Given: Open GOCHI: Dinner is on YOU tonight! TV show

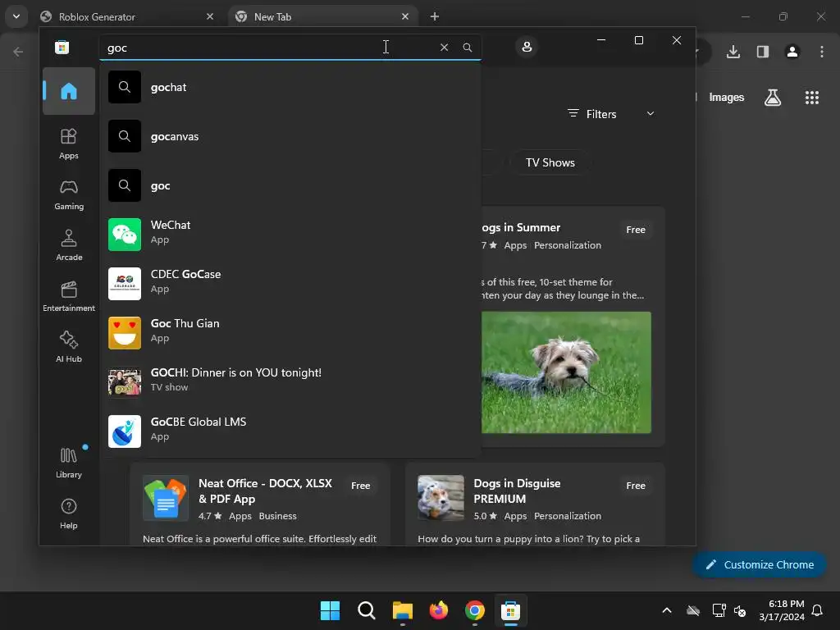Looking at the screenshot, I should coord(290,382).
